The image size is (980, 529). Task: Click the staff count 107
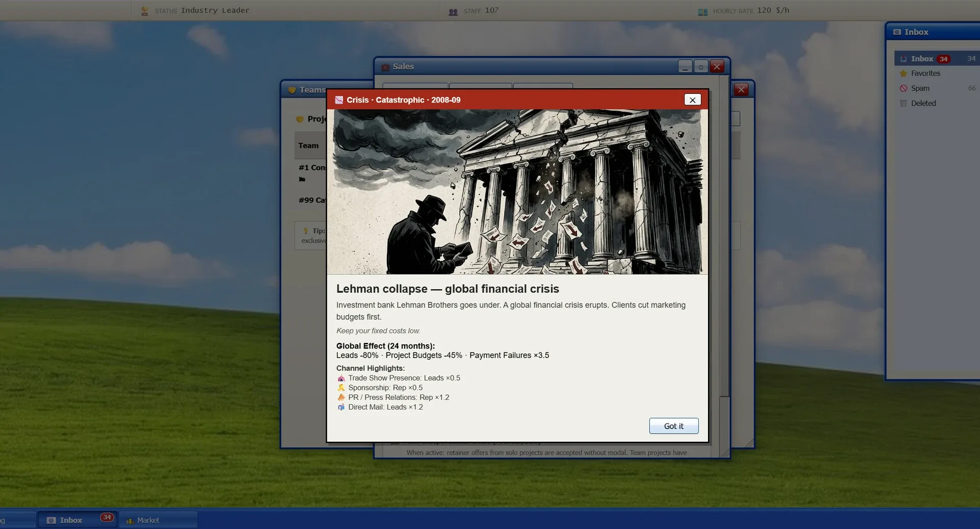492,10
